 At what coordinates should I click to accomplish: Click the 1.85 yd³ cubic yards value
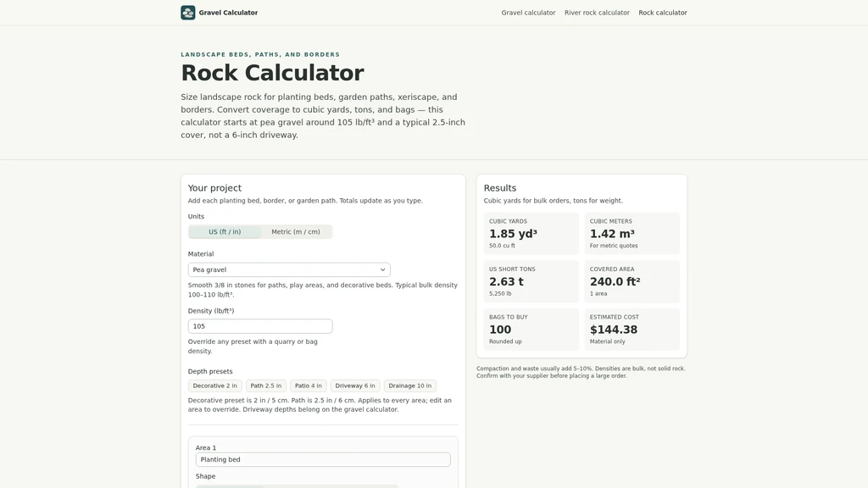[x=513, y=234]
